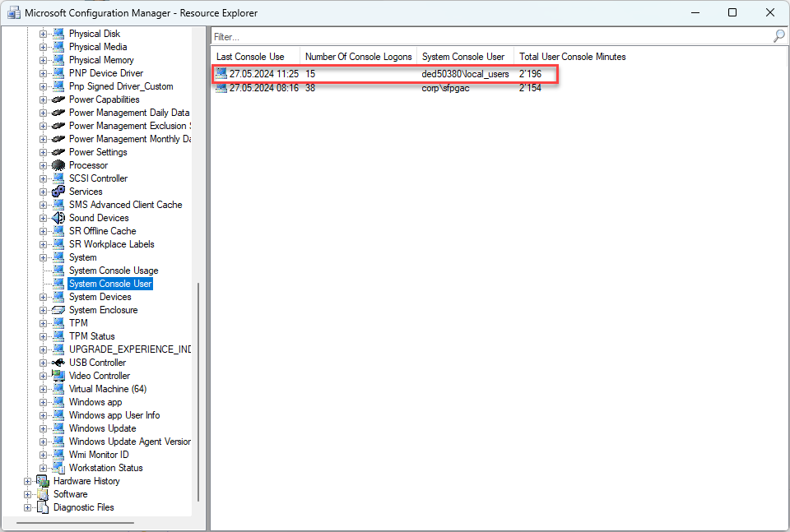The image size is (790, 532).
Task: Click the corp\sfpgac user cell
Action: coord(445,88)
